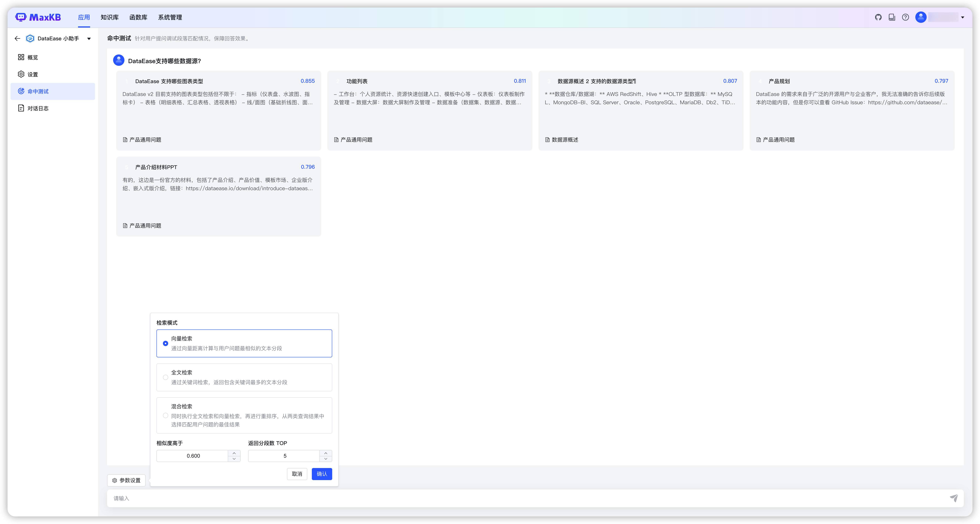
Task: Increase the 相似度高于 value with up arrow
Action: pos(234,453)
